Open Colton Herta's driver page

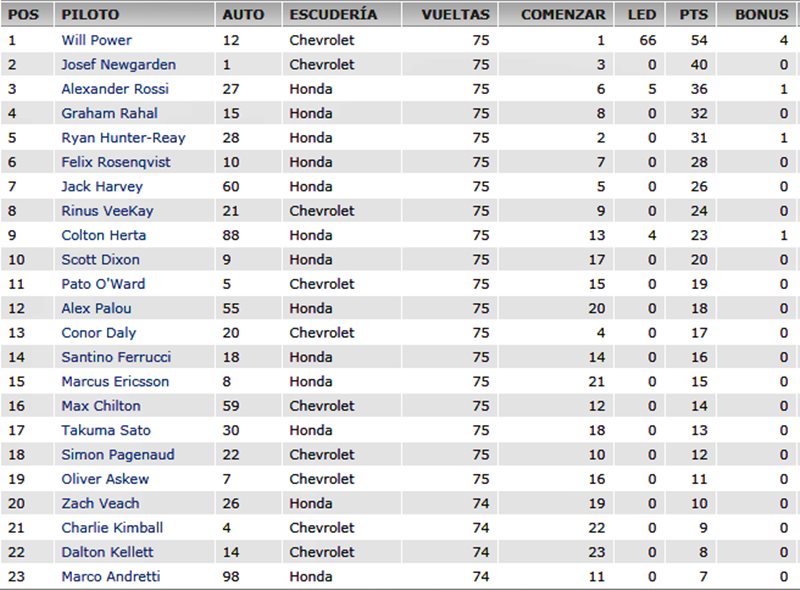(104, 235)
